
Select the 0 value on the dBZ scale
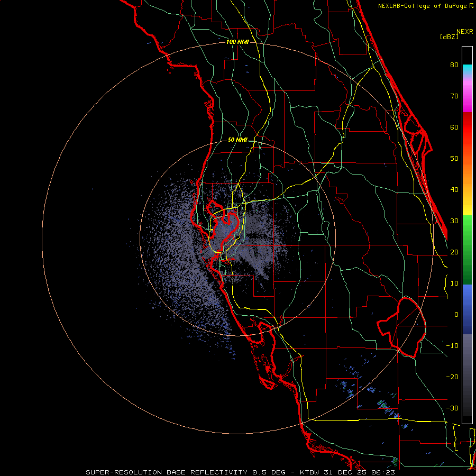click(456, 315)
